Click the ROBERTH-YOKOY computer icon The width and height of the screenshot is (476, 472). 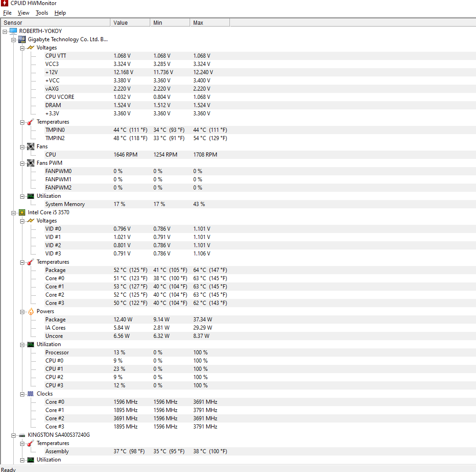click(13, 31)
